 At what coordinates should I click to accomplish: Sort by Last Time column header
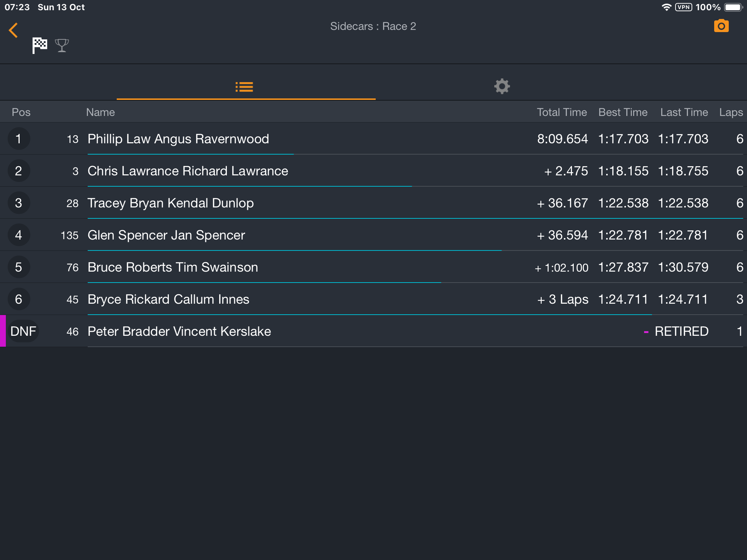coord(684,112)
